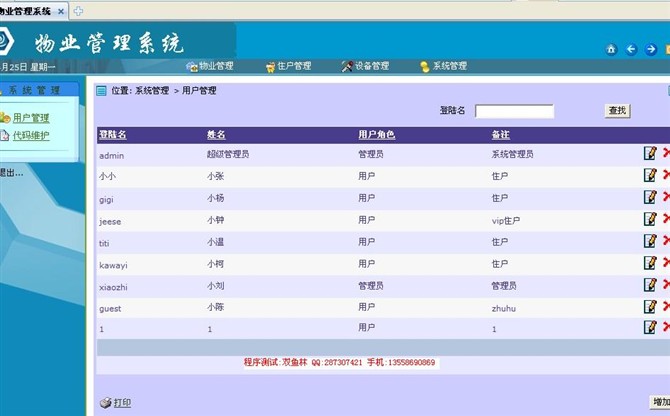Select the '小刘' name cell
Viewport: 670px width, 416px height.
pyautogui.click(x=215, y=286)
